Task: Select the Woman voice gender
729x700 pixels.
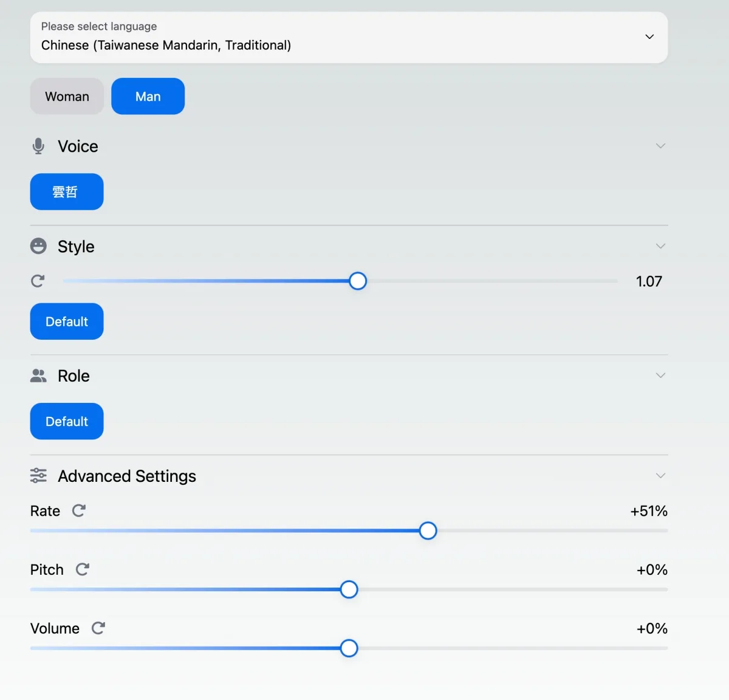Action: click(x=67, y=97)
